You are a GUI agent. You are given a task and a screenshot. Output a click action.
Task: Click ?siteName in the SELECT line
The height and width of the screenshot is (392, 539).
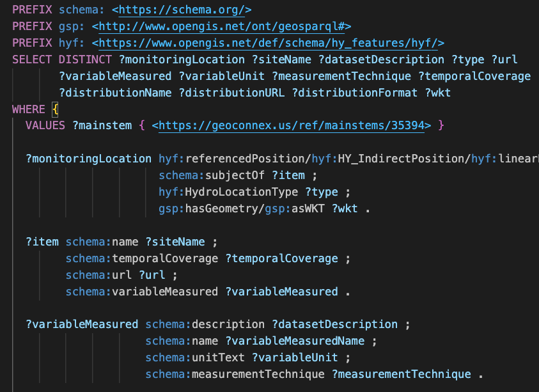(x=281, y=59)
